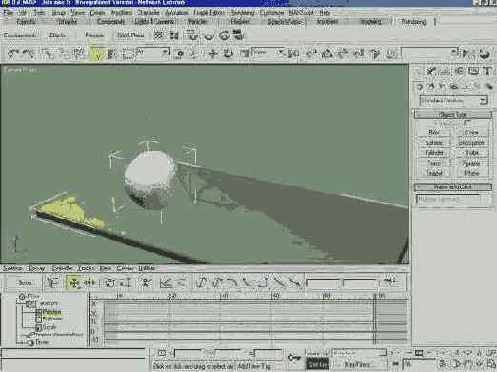497x372 pixels.
Task: Select the Rotate transform tool
Action: tap(228, 53)
